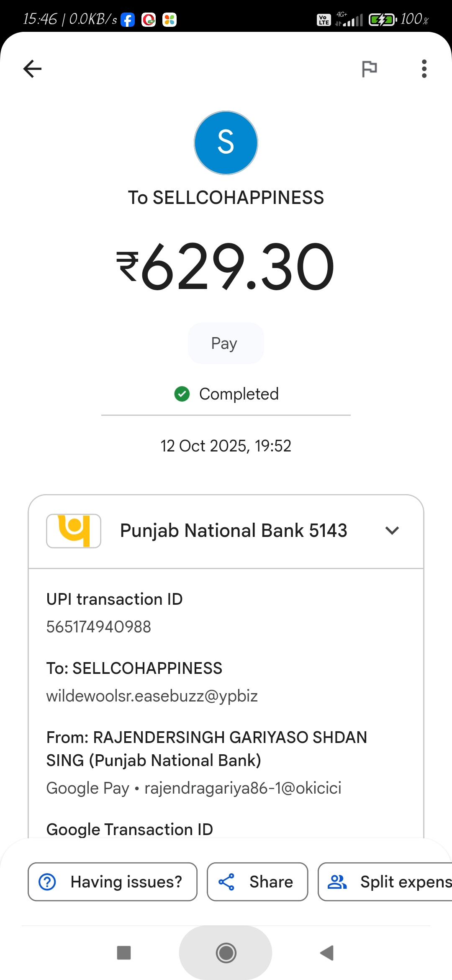Open the three-dot overflow menu
Image resolution: width=452 pixels, height=980 pixels.
(424, 69)
